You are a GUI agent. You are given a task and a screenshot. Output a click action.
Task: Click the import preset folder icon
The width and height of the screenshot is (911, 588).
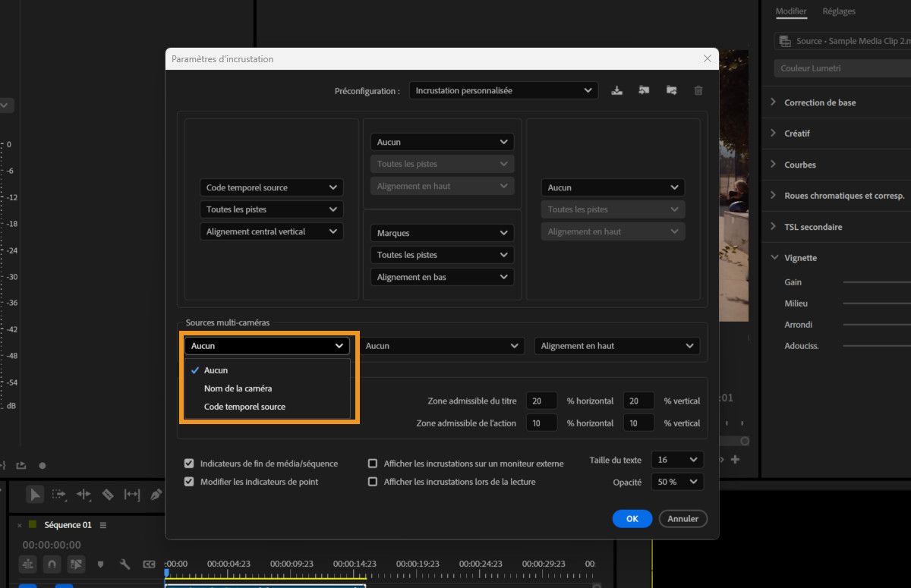[x=644, y=90]
